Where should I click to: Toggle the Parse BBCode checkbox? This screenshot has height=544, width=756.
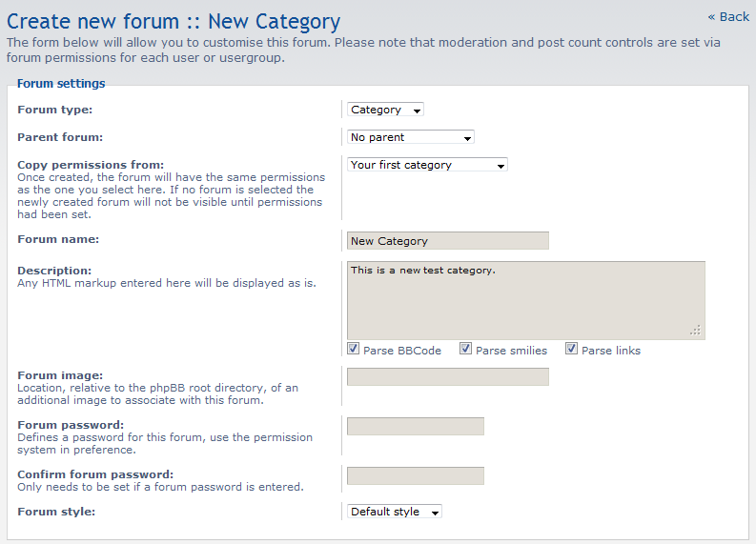point(353,349)
